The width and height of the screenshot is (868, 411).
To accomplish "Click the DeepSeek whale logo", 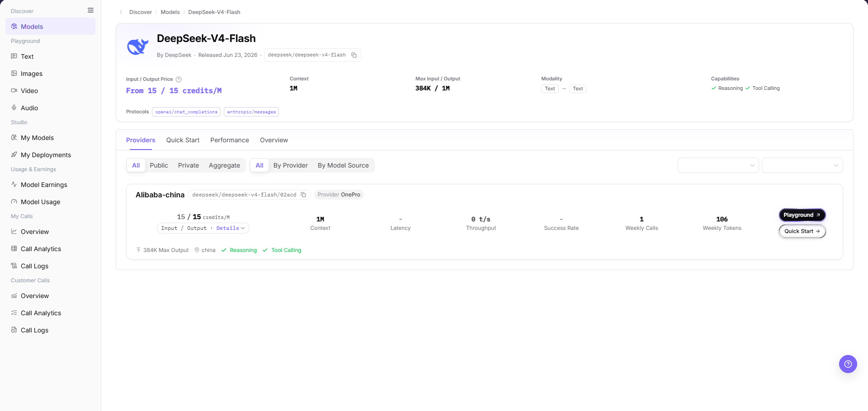I will [138, 47].
